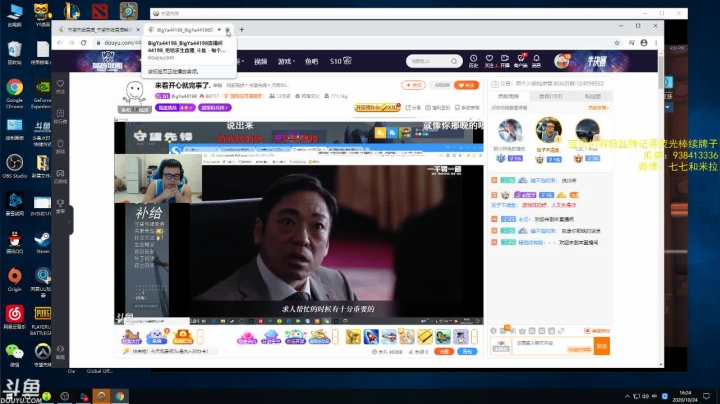Click the pink heart gift icon

pyautogui.click(x=247, y=337)
